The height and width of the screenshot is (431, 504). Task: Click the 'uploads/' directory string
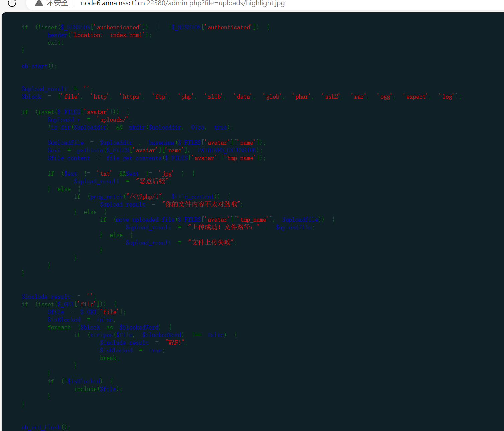[114, 120]
